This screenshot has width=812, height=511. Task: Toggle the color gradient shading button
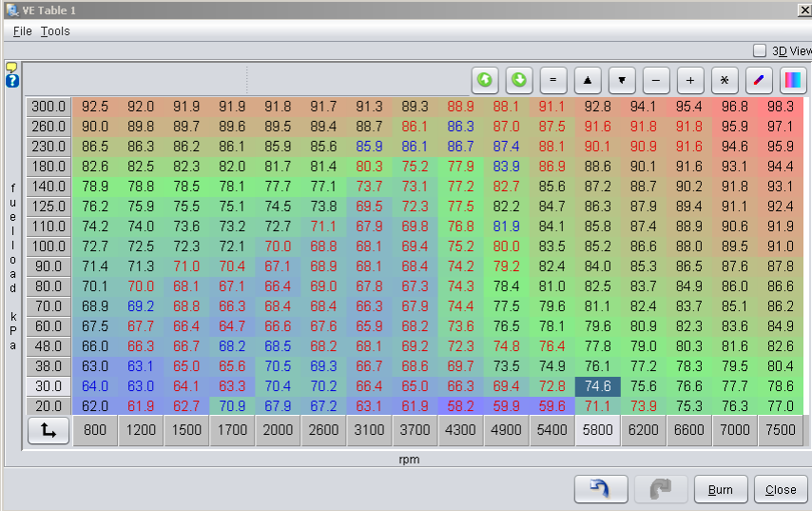point(793,80)
